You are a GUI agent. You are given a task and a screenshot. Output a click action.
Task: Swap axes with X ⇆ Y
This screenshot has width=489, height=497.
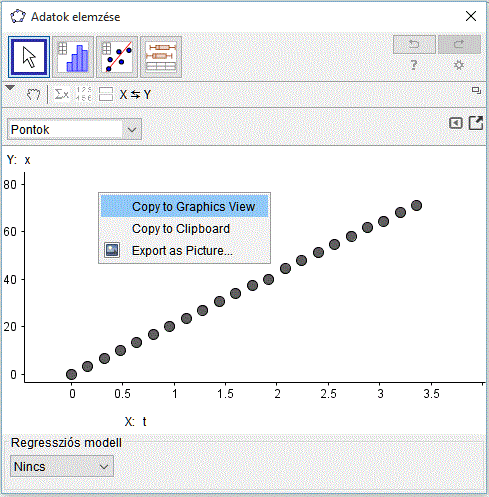coord(135,95)
